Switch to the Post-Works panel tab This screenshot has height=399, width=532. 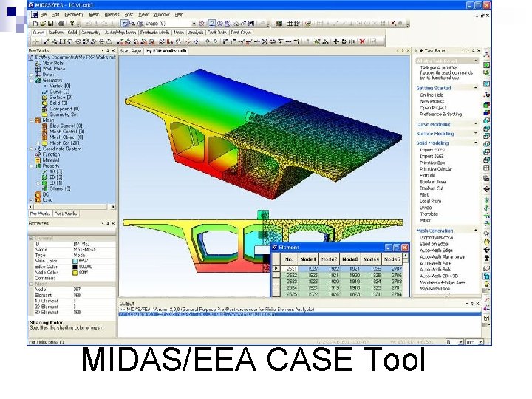pyautogui.click(x=66, y=214)
